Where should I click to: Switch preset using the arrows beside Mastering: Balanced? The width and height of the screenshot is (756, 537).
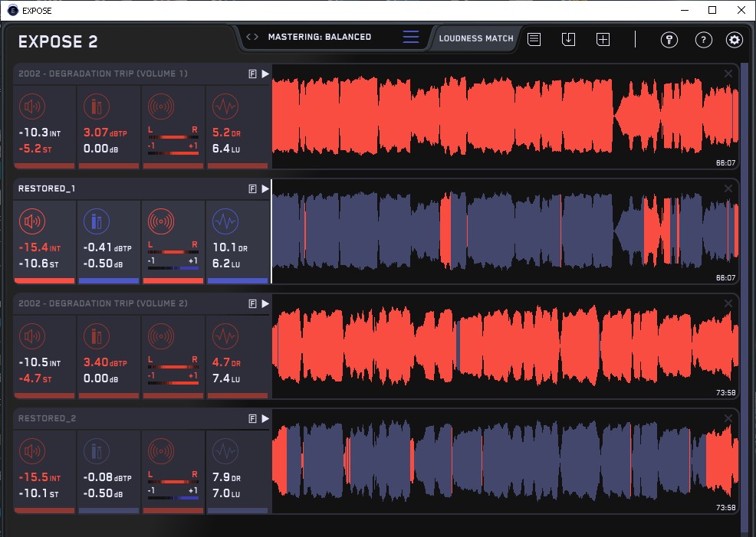[252, 37]
